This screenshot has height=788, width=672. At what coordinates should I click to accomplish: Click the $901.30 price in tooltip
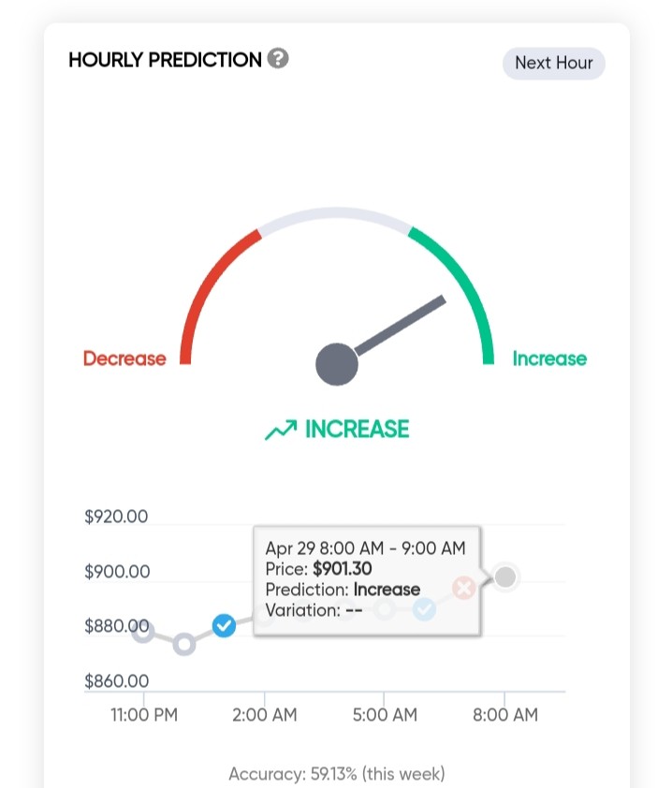[343, 568]
